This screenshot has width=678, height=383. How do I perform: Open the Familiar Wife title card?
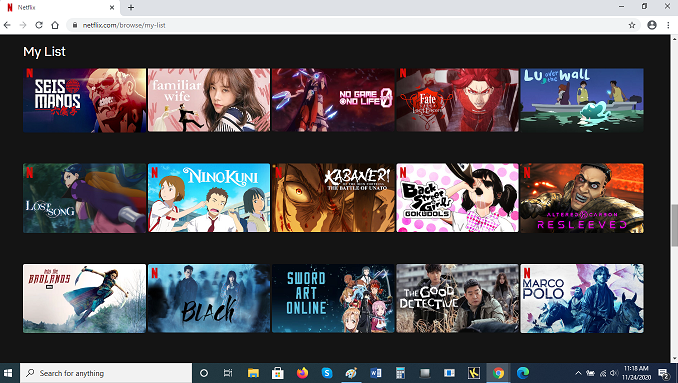(209, 100)
